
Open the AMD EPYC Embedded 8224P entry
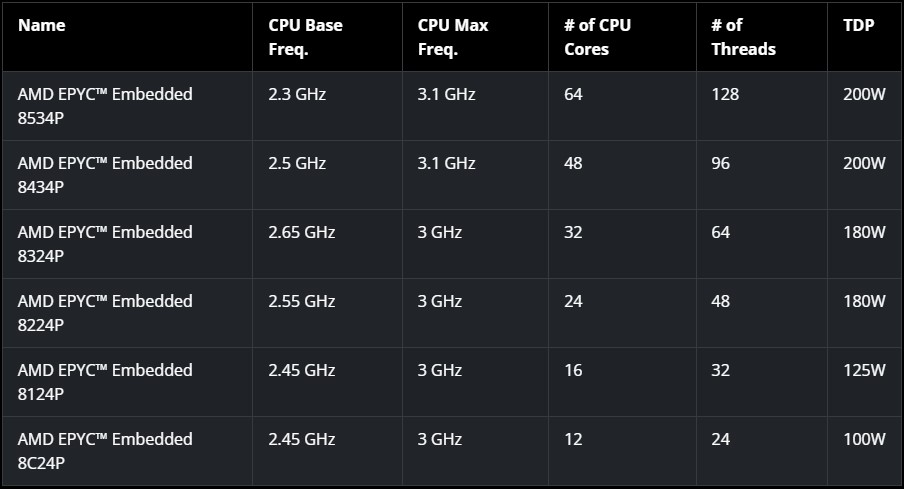[x=105, y=312]
